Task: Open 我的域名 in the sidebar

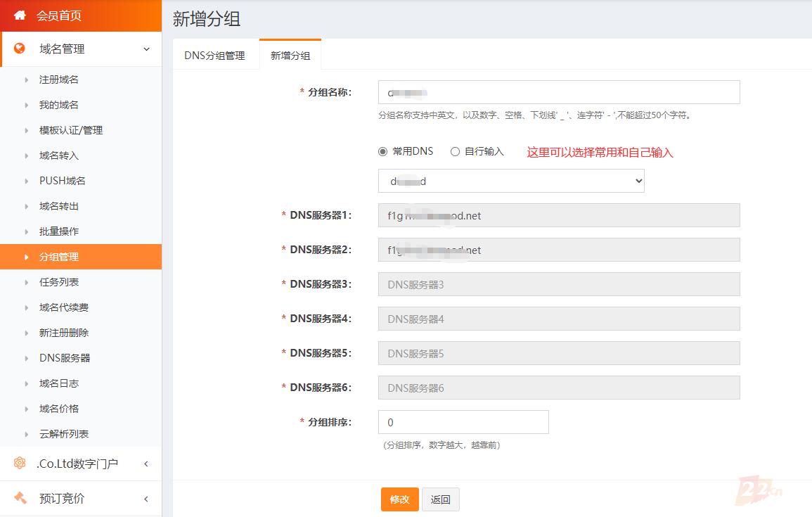Action: point(59,105)
